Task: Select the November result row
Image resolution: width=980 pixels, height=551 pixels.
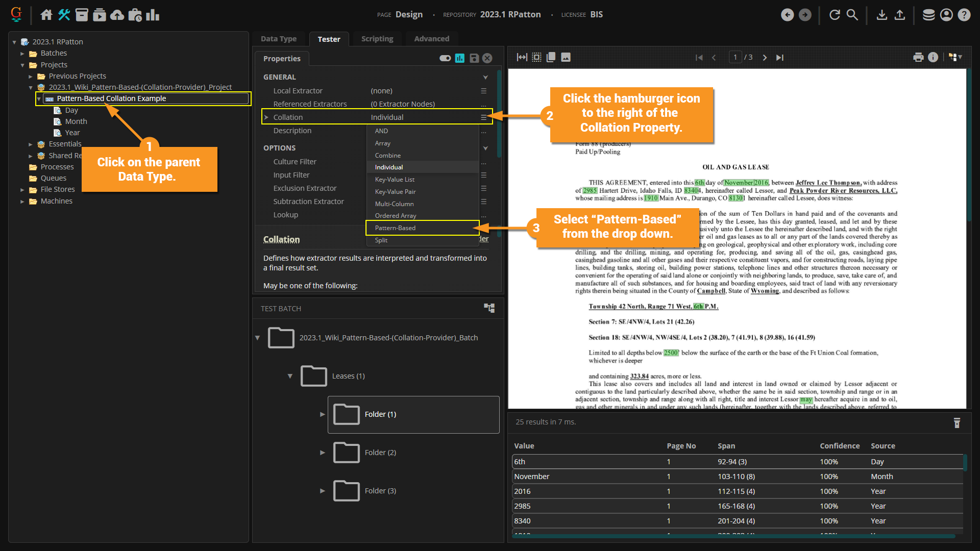Action: coord(531,477)
